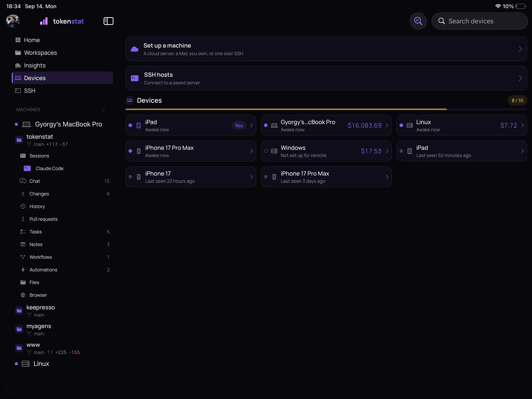532x399 pixels.
Task: Click the You badge on the iPad card
Action: [x=239, y=125]
